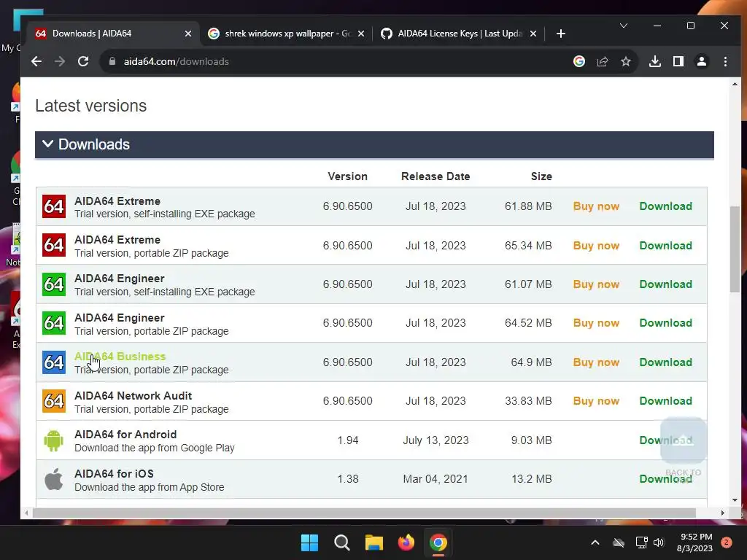This screenshot has width=747, height=560.
Task: Download AIDA64 Engineer portable ZIP
Action: [665, 323]
